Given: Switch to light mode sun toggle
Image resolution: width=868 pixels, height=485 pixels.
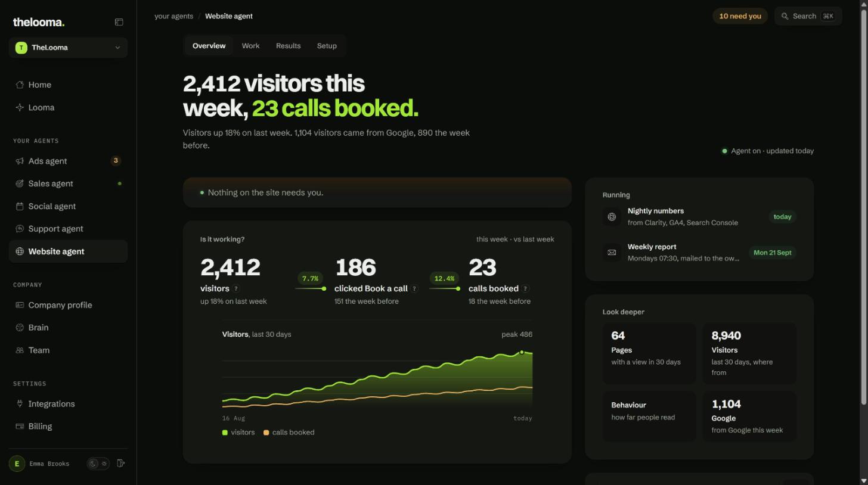Looking at the screenshot, I should point(104,464).
